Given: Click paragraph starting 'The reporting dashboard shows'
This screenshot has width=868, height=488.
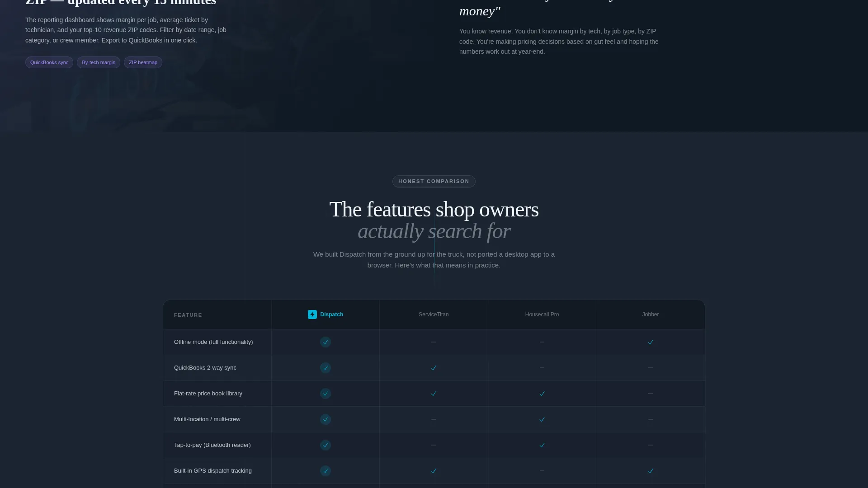Looking at the screenshot, I should (126, 30).
